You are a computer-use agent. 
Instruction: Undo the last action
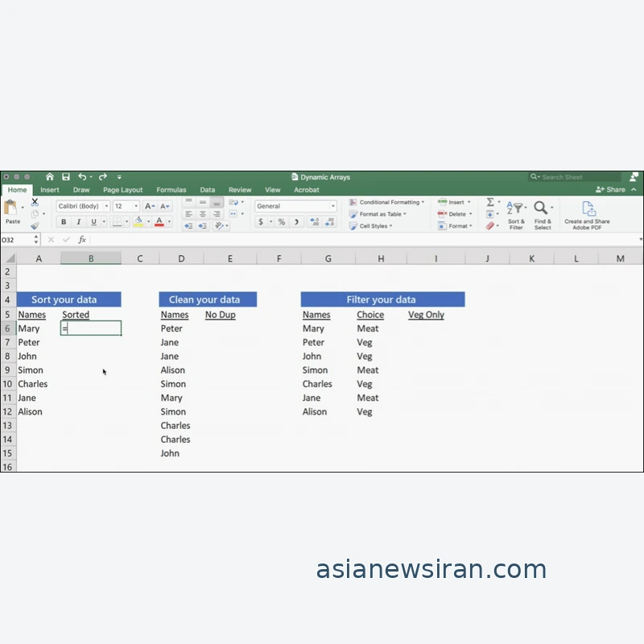(82, 176)
